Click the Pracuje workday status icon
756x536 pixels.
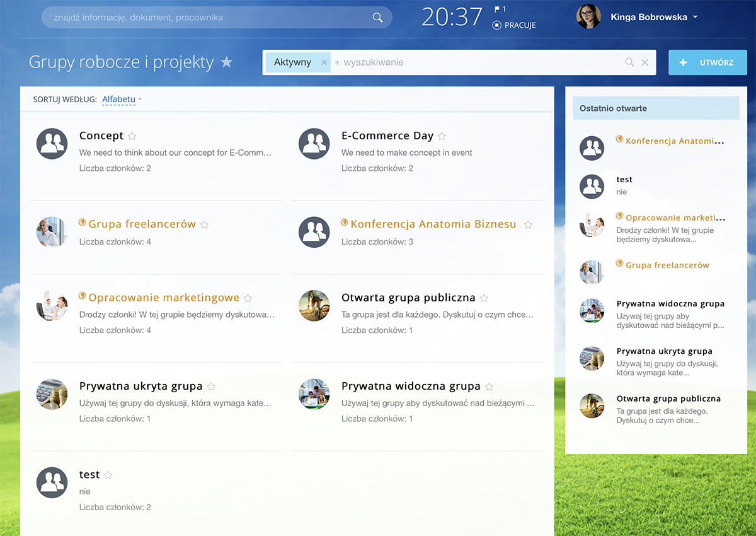(496, 25)
